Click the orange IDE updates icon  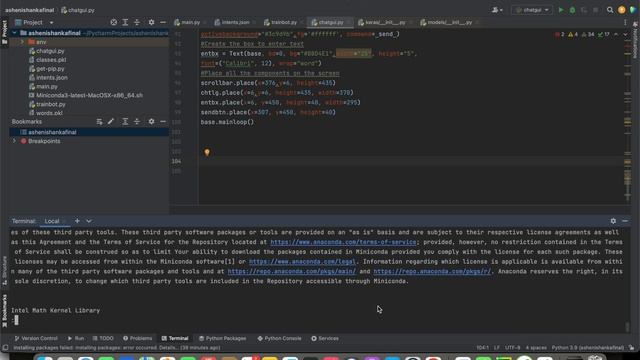click(622, 10)
